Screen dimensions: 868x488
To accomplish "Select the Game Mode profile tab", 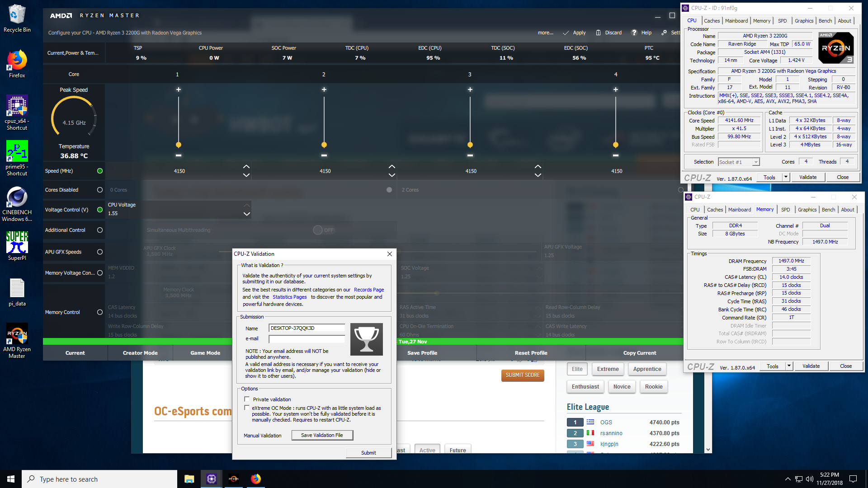I will [205, 353].
